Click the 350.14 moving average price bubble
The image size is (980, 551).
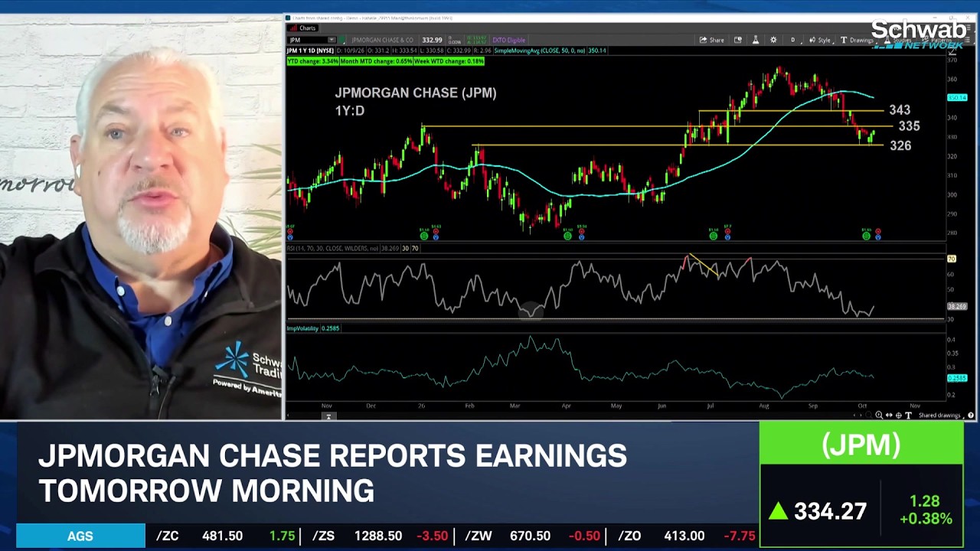[957, 98]
